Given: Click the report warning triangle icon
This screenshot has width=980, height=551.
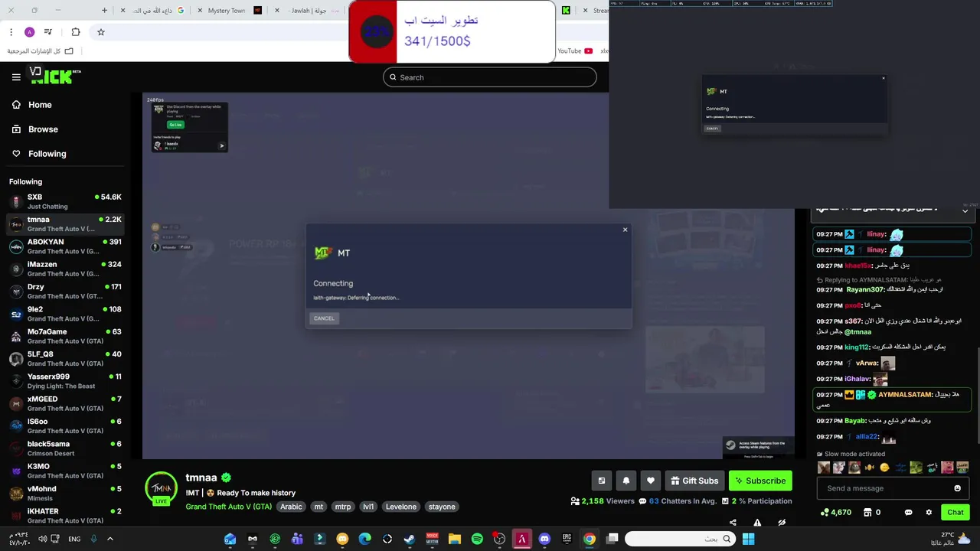Looking at the screenshot, I should click(757, 523).
